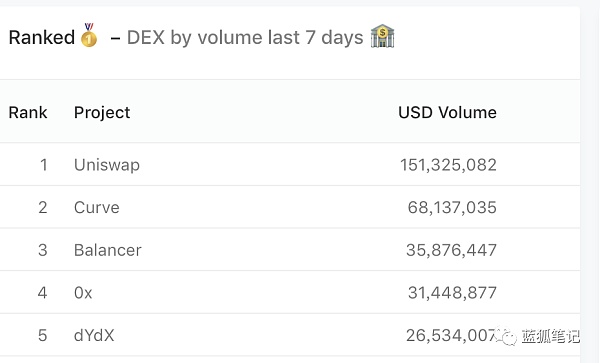The height and width of the screenshot is (363, 600).
Task: Click rank number 1 cell
Action: coord(44,165)
